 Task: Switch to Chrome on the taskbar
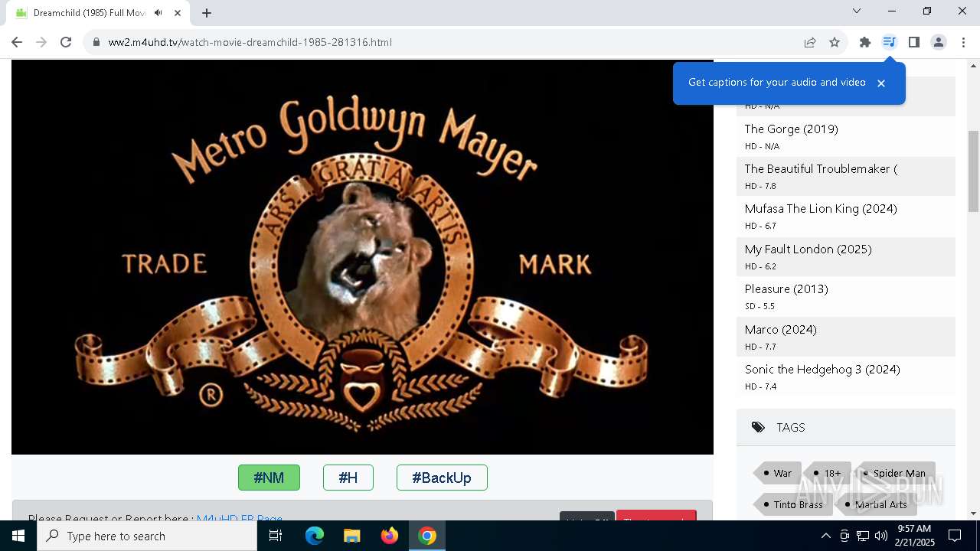tap(427, 536)
